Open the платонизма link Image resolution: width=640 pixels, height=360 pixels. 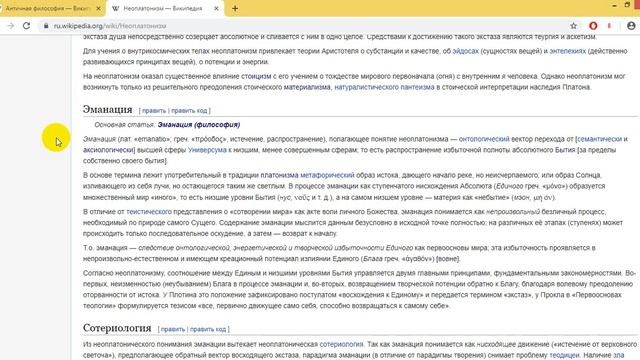(279, 175)
